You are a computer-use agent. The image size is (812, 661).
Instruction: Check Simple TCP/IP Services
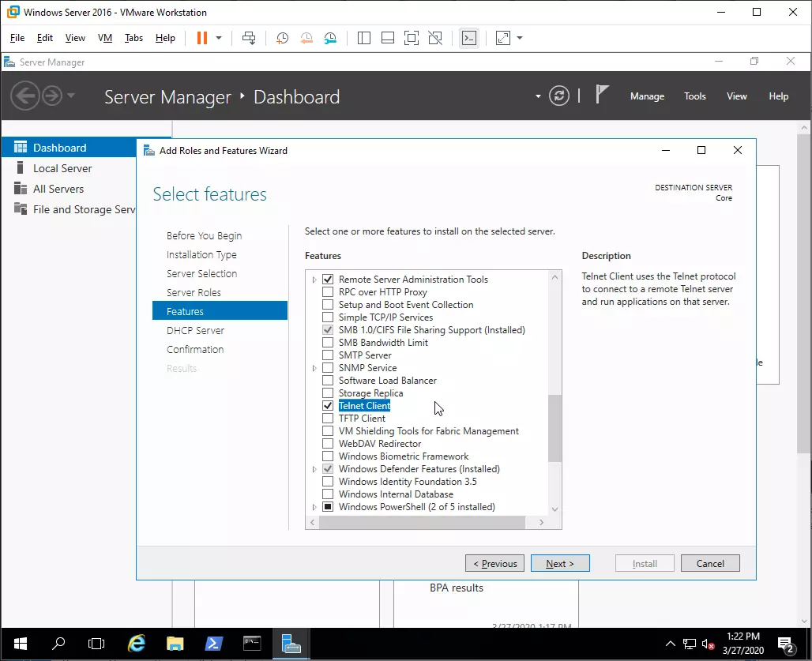(328, 317)
